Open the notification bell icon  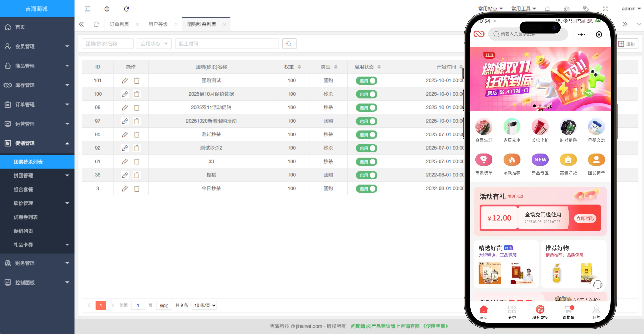(547, 9)
